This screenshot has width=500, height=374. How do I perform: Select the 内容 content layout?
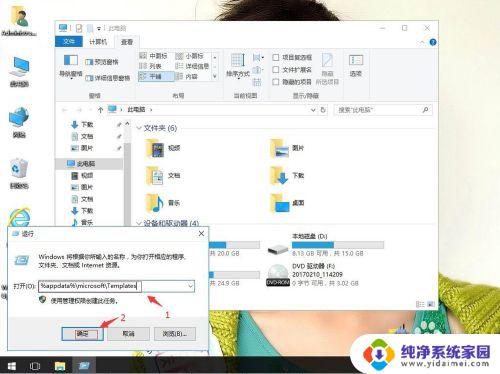coord(187,76)
